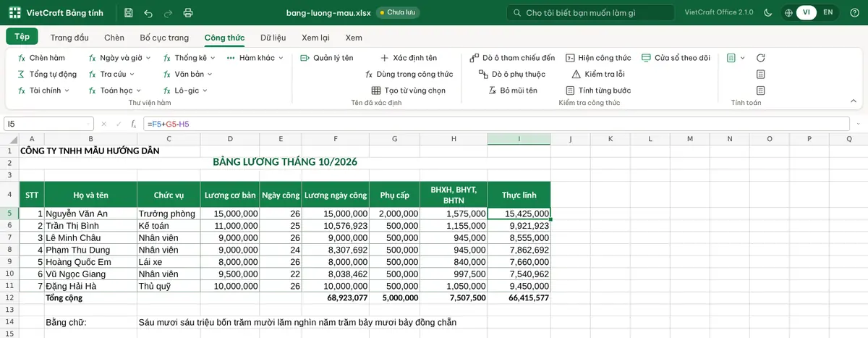
Task: Expand the formula bar with chevron
Action: (858, 124)
